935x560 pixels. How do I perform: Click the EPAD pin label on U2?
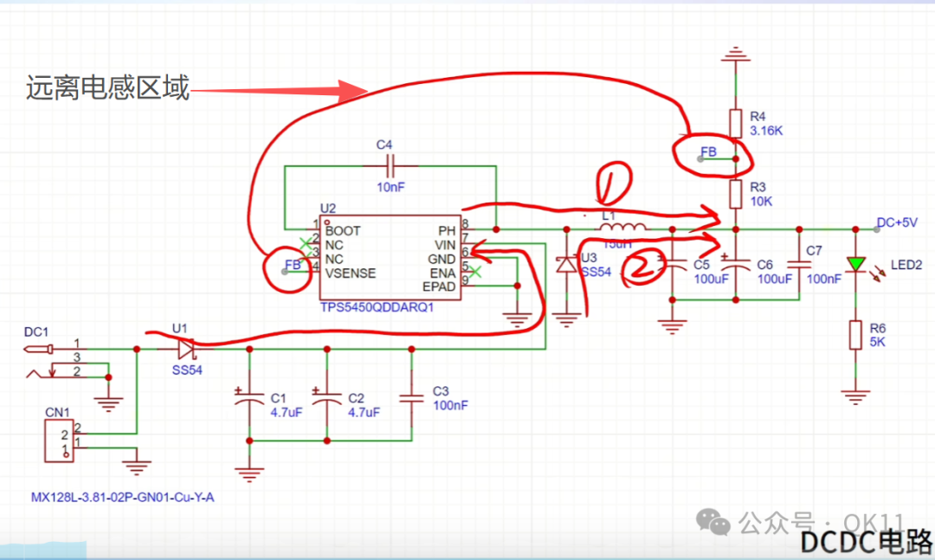(x=439, y=286)
